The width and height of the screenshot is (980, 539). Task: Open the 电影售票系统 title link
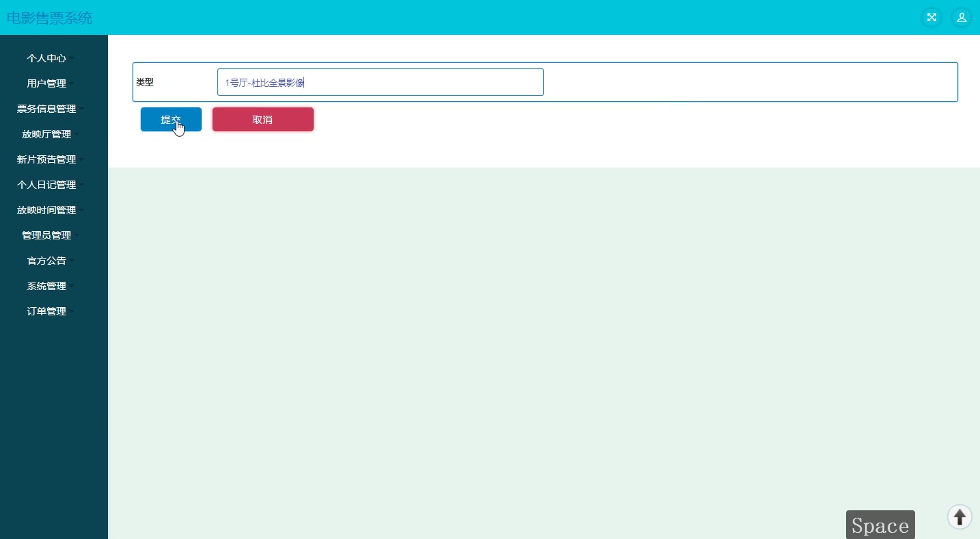click(x=49, y=18)
